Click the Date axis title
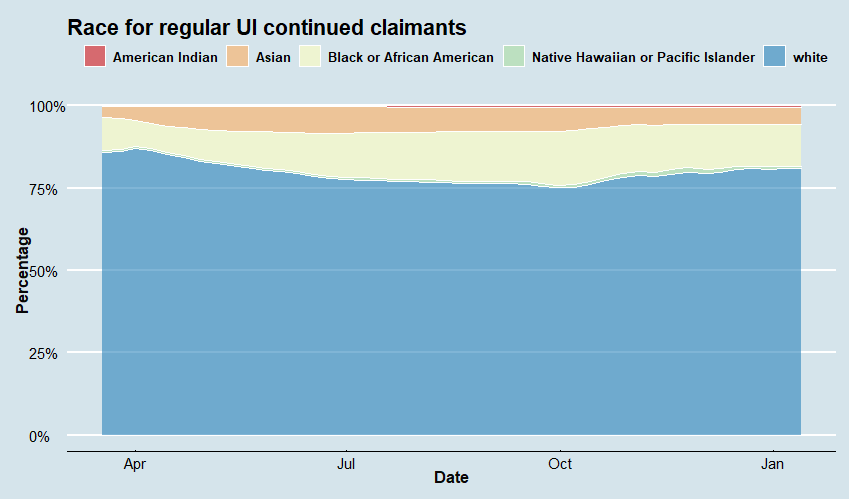This screenshot has width=850, height=500. pyautogui.click(x=451, y=478)
